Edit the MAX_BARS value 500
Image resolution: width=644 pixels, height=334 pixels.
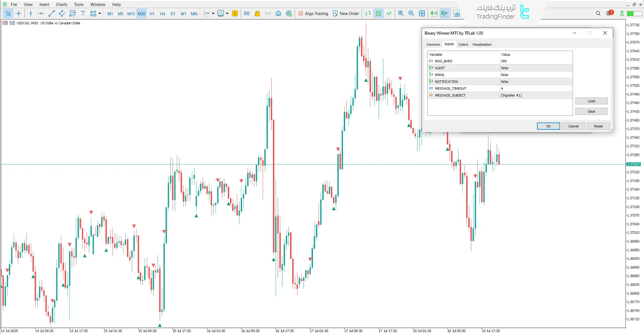pyautogui.click(x=536, y=61)
